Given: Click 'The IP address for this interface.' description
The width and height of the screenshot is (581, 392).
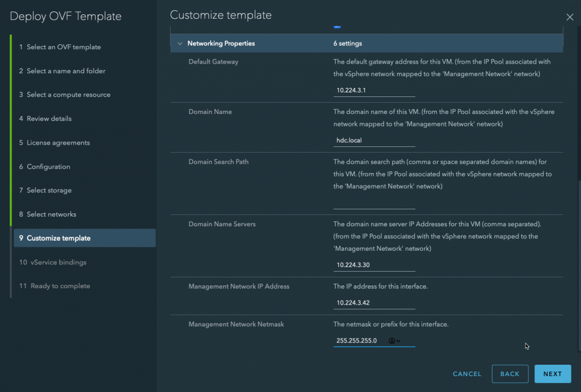Looking at the screenshot, I should tap(381, 286).
